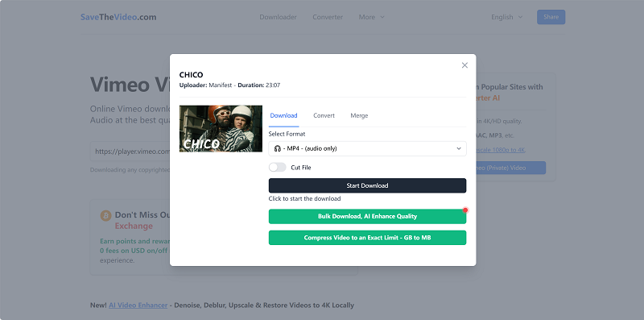644x320 pixels.
Task: Open SaveTheVideo.com home logo
Action: click(118, 17)
